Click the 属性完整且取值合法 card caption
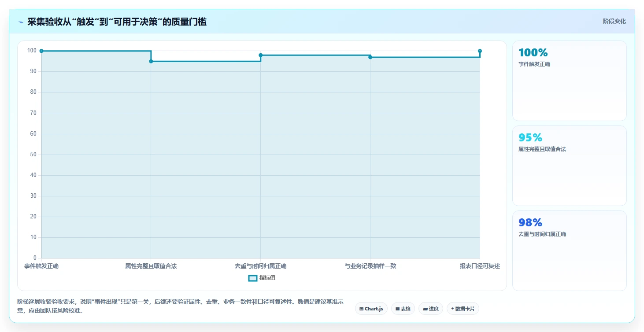644x332 pixels. tap(542, 149)
